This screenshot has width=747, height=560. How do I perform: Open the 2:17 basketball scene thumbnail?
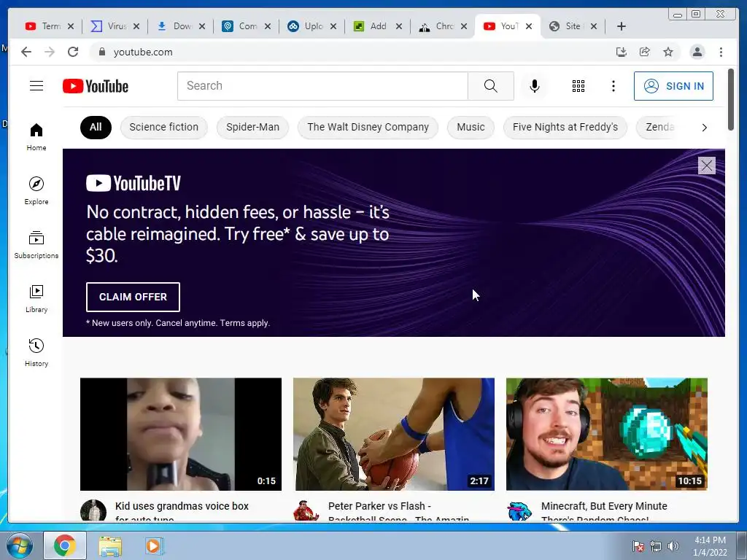coord(394,435)
